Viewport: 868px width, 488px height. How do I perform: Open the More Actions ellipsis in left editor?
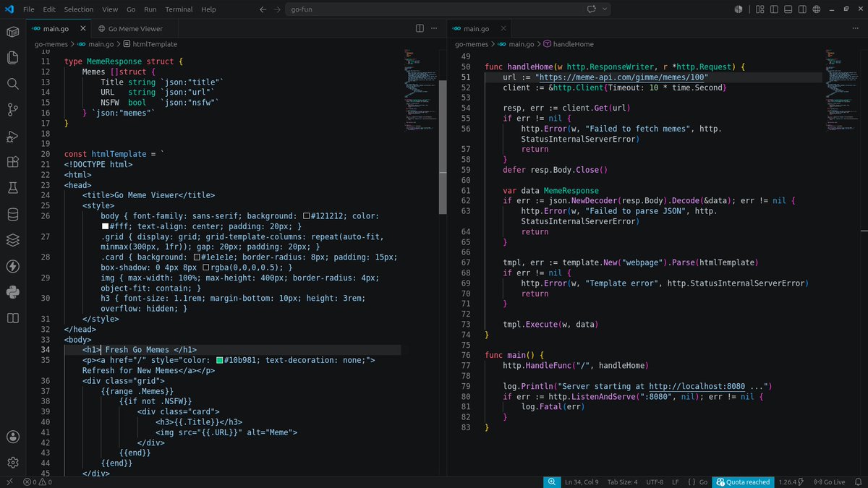pos(435,28)
